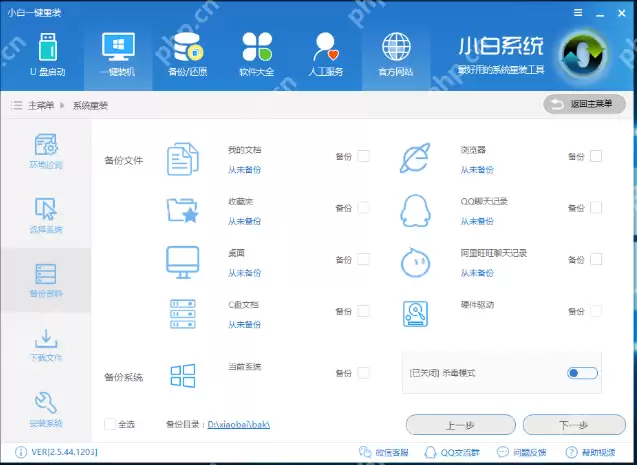Click the 上一步 button

[461, 425]
